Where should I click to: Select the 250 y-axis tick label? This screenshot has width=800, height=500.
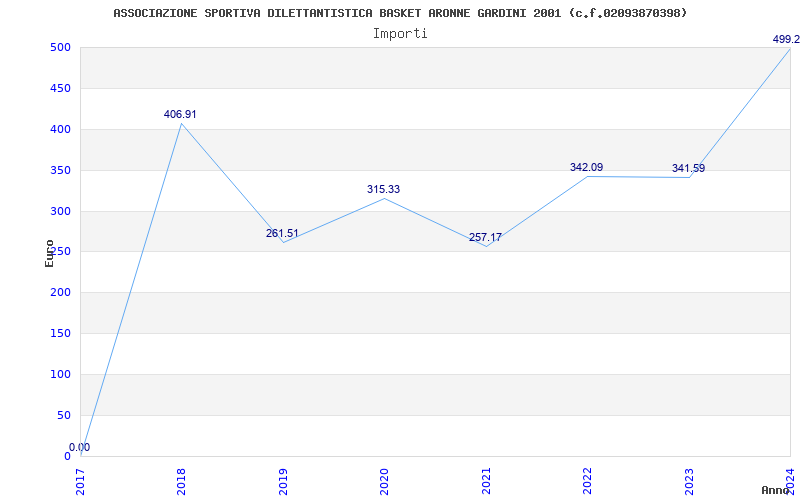[59, 252]
